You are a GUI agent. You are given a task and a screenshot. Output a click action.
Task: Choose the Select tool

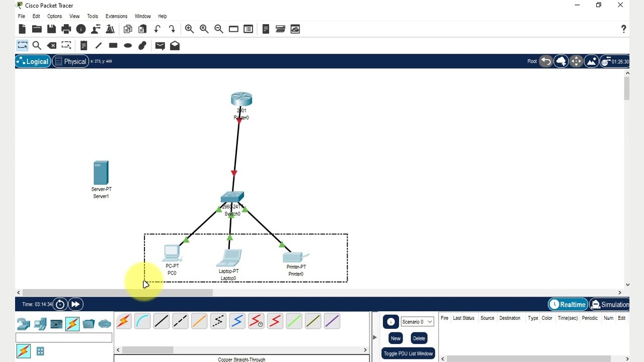22,46
